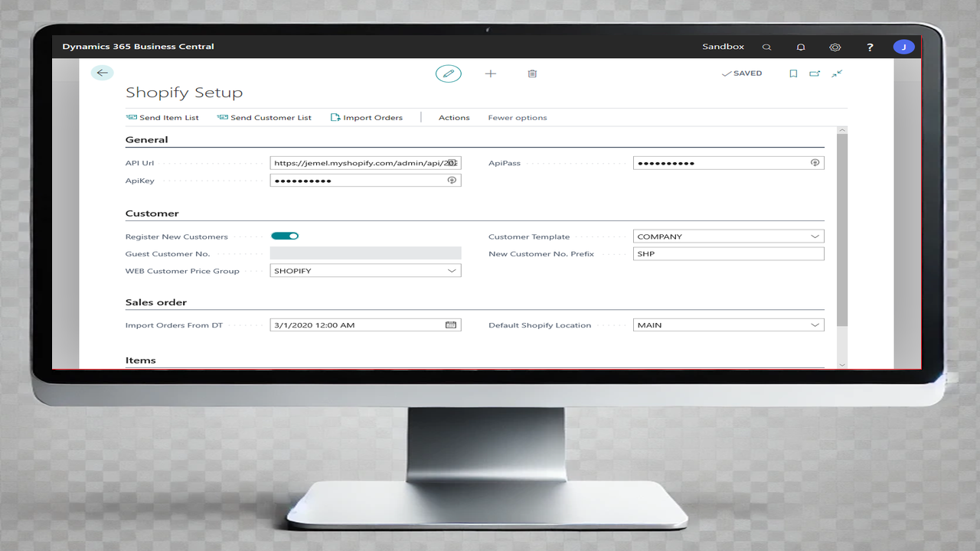Click the New (plus) icon
Screen dimensions: 980x551
[490, 73]
